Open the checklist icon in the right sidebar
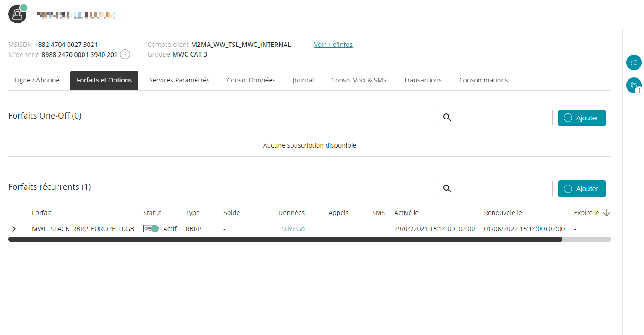This screenshot has width=644, height=335. point(634,62)
